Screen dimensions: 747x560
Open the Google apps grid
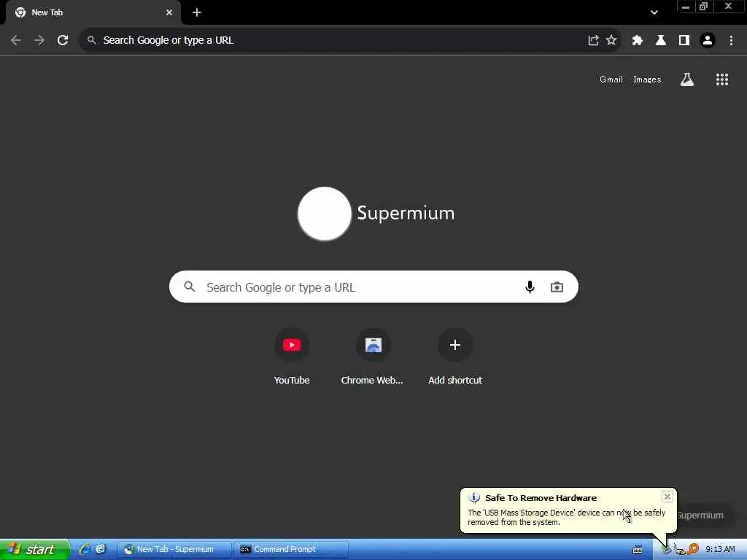pos(721,79)
